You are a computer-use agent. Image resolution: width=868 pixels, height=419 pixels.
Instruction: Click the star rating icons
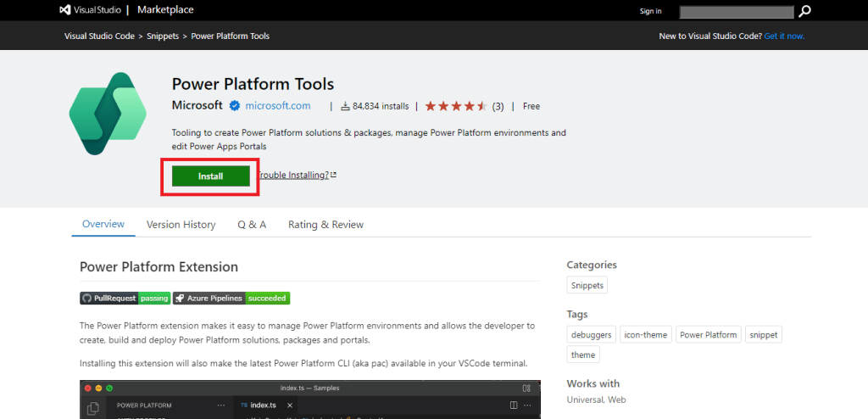click(x=455, y=106)
